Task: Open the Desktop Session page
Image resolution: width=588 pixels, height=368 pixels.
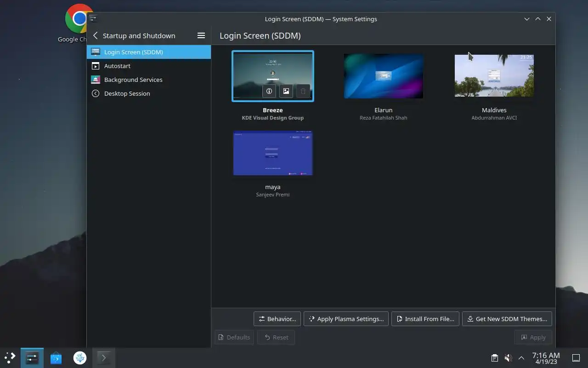Action: [x=149, y=93]
